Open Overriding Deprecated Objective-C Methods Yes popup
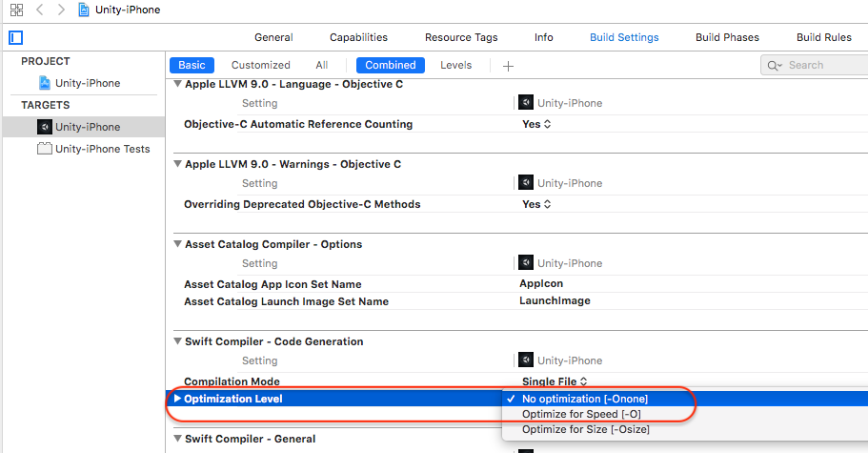 536,204
